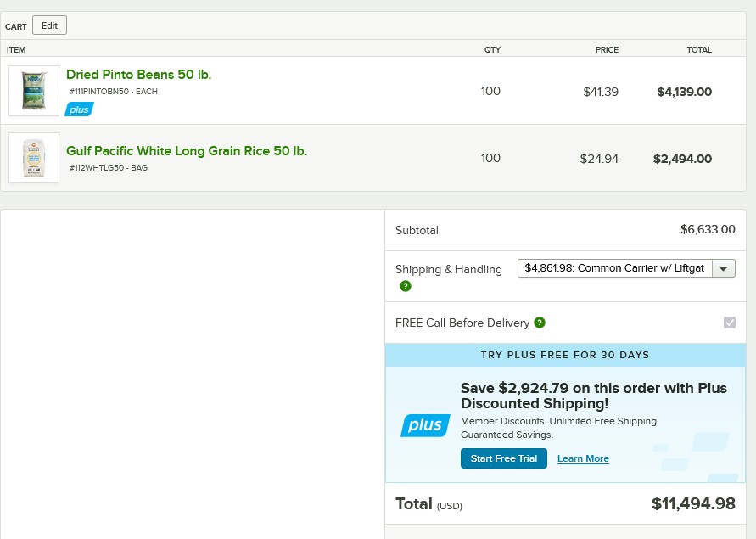This screenshot has height=539, width=756.
Task: Open Gulf Pacific White Long Grain Rice link
Action: pos(186,150)
